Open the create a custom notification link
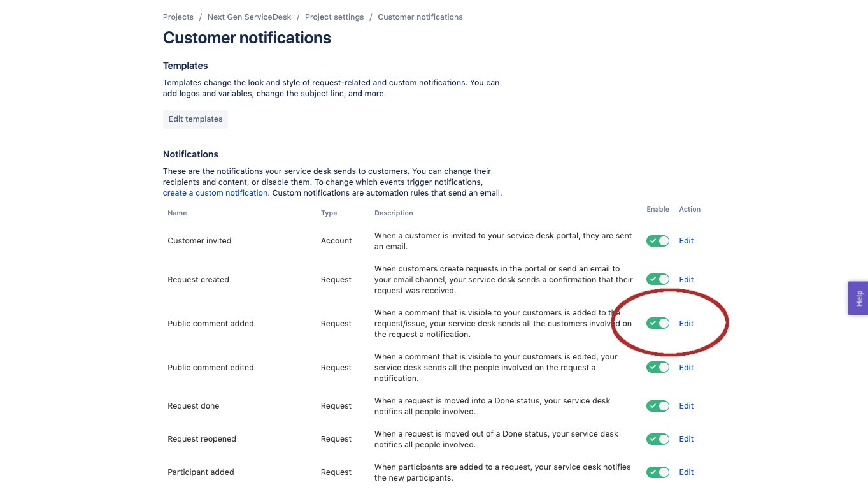 [215, 192]
